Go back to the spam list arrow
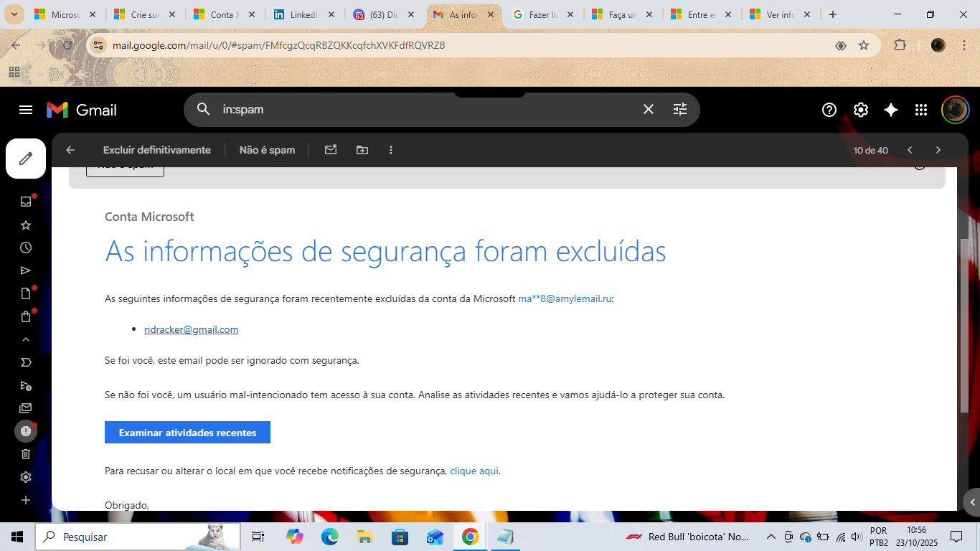Screen dimensions: 980x551 point(70,150)
